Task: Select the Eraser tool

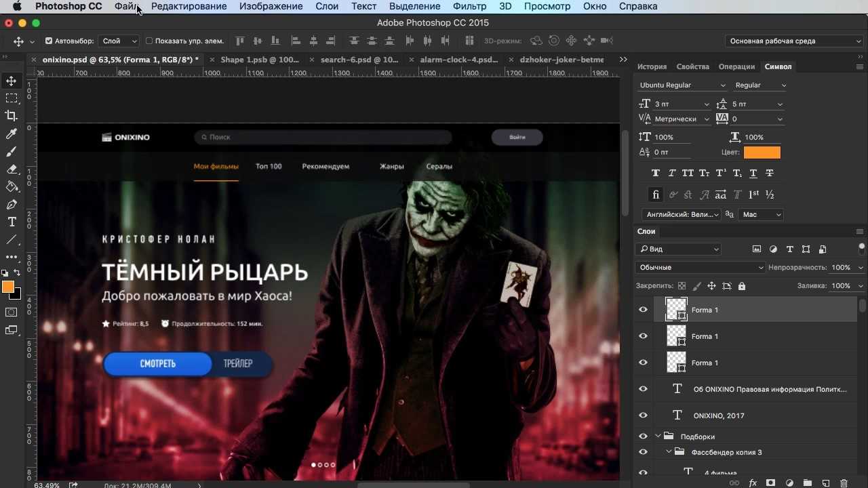Action: [12, 169]
